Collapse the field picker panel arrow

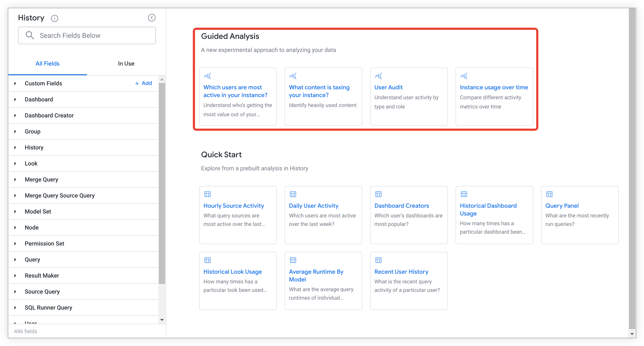pyautogui.click(x=152, y=18)
